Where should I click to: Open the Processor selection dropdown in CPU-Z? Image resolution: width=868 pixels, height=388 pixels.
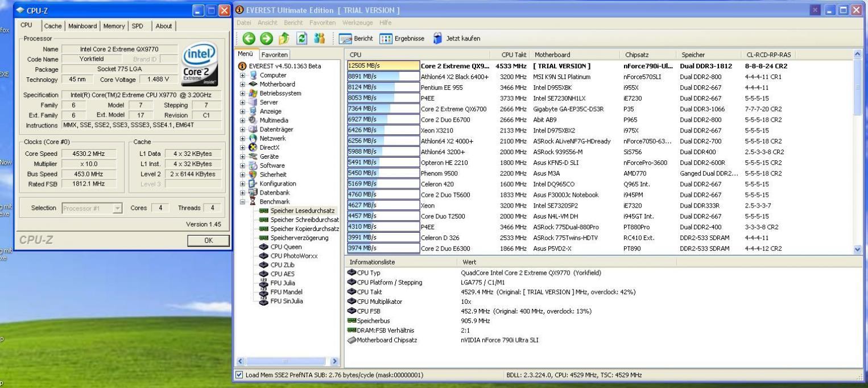[x=93, y=208]
